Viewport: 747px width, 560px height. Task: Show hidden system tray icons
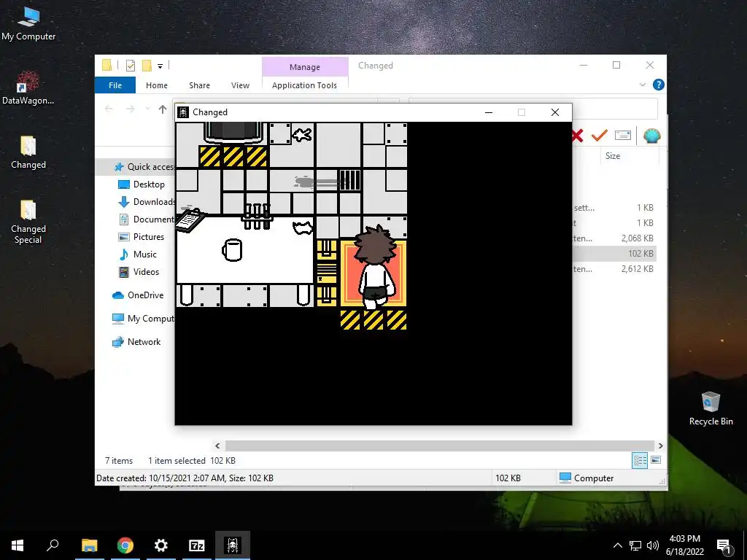pyautogui.click(x=617, y=545)
